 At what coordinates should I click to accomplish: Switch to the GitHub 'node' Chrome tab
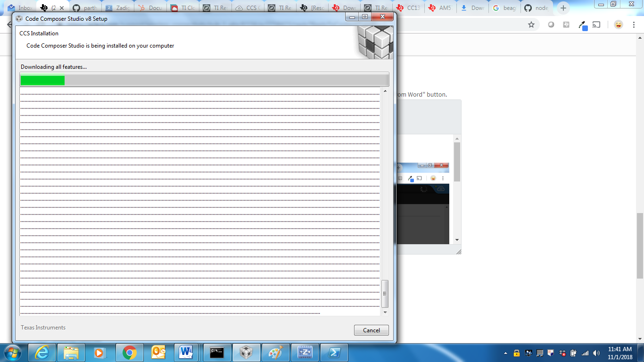pyautogui.click(x=537, y=8)
